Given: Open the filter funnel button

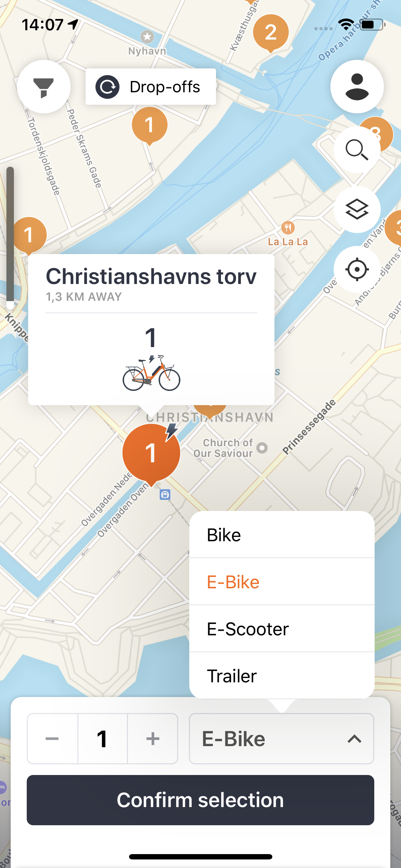Looking at the screenshot, I should coord(44,87).
